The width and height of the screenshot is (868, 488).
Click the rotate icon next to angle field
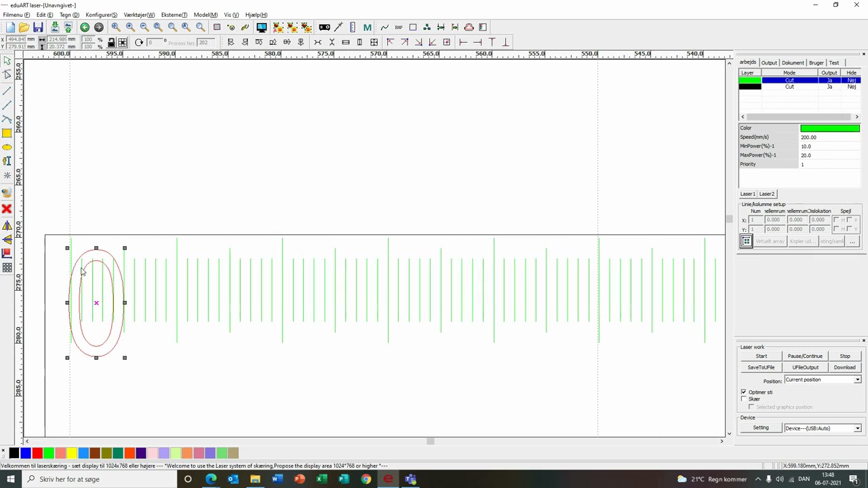point(139,43)
